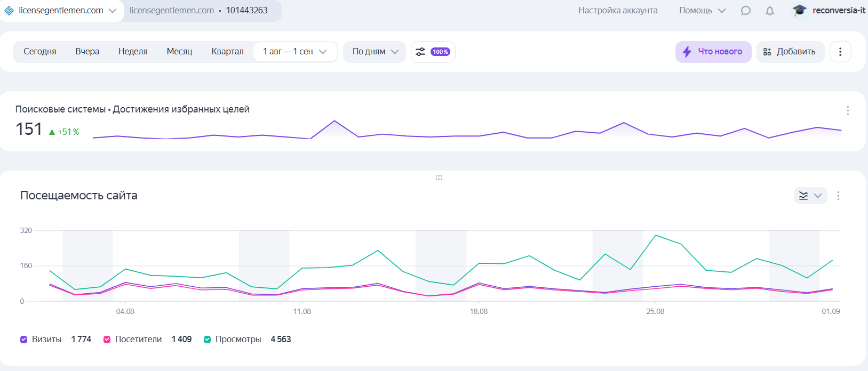Open the segmentation filter sliders icon

pyautogui.click(x=420, y=52)
